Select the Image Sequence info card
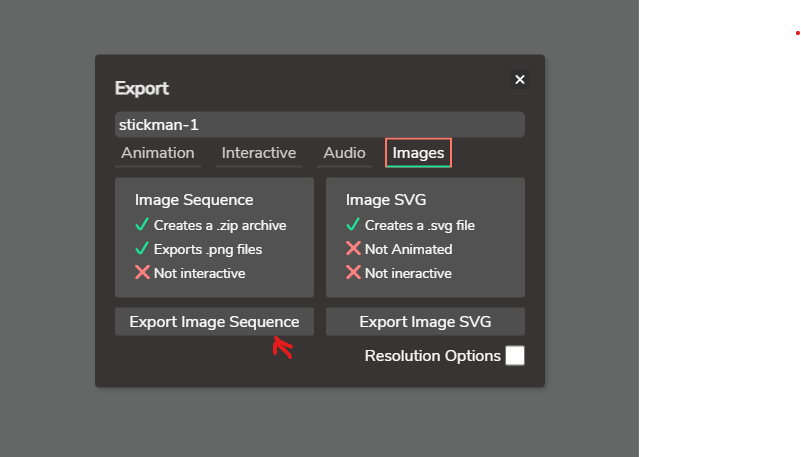The image size is (801, 457). [x=215, y=237]
